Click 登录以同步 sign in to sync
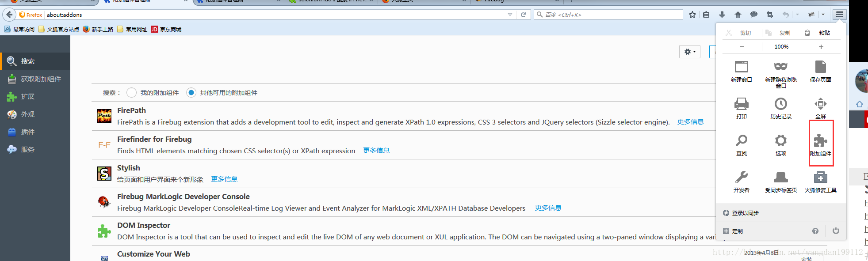The image size is (868, 261). (x=745, y=213)
